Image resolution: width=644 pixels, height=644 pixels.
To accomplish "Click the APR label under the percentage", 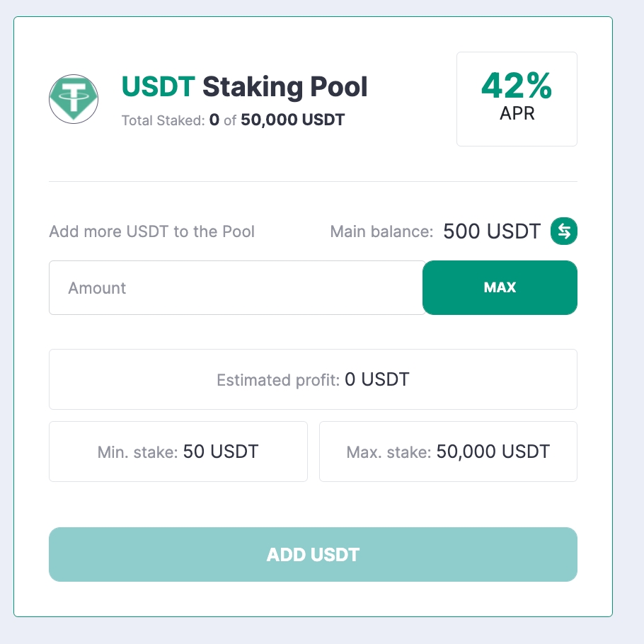I will coord(517,113).
